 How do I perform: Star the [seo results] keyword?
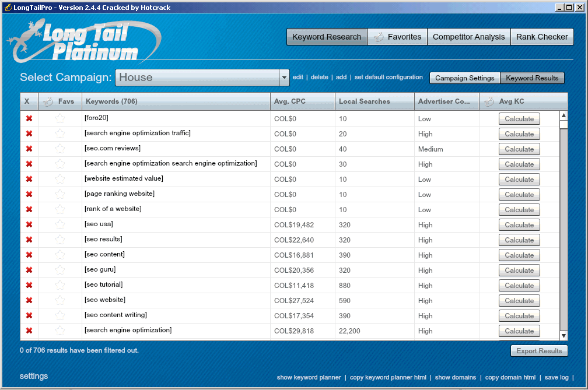tap(60, 240)
